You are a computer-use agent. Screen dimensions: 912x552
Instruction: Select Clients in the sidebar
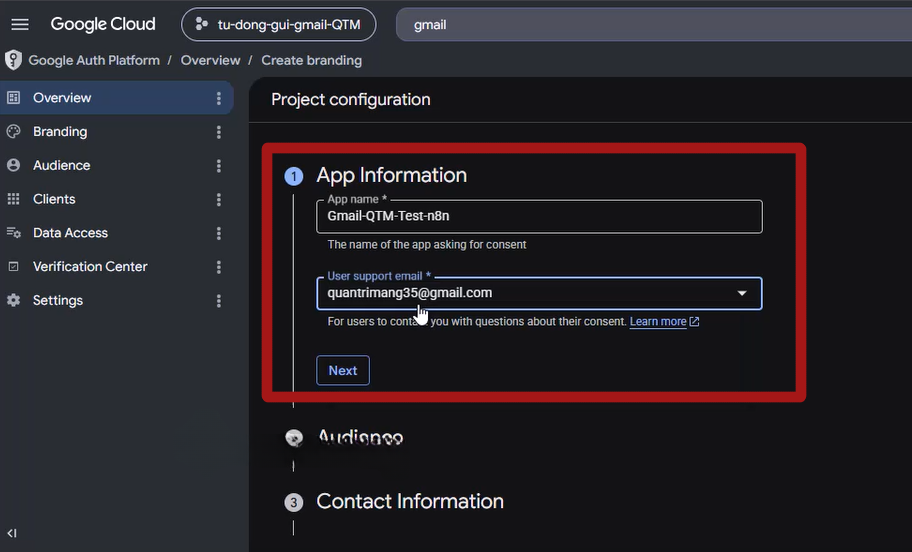pyautogui.click(x=116, y=199)
